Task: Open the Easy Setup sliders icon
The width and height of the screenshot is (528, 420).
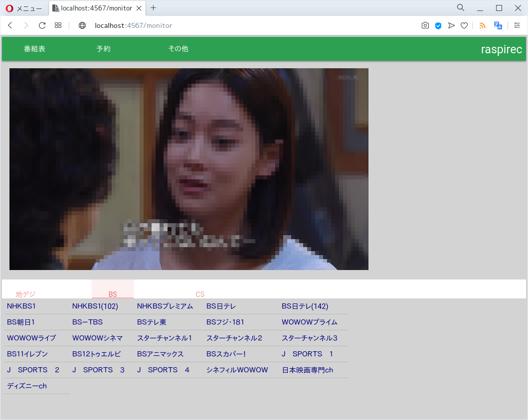Action: coord(517,25)
